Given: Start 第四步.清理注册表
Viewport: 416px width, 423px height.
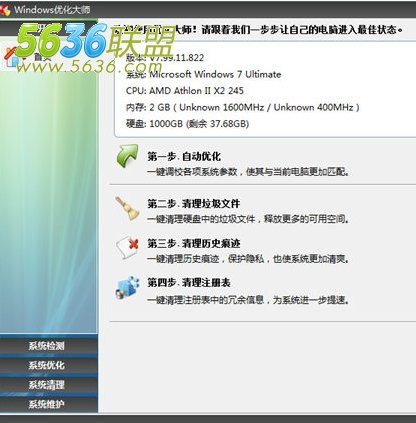Looking at the screenshot, I should tap(189, 283).
